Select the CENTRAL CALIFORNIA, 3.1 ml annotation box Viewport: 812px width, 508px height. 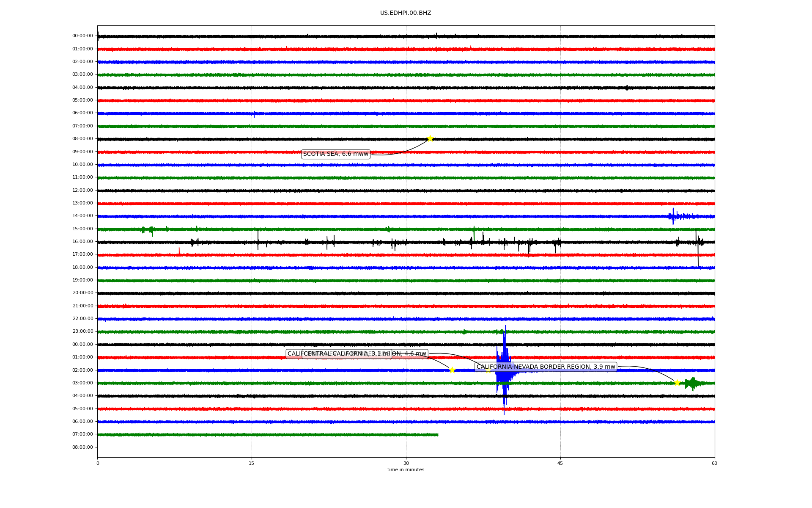coord(347,354)
